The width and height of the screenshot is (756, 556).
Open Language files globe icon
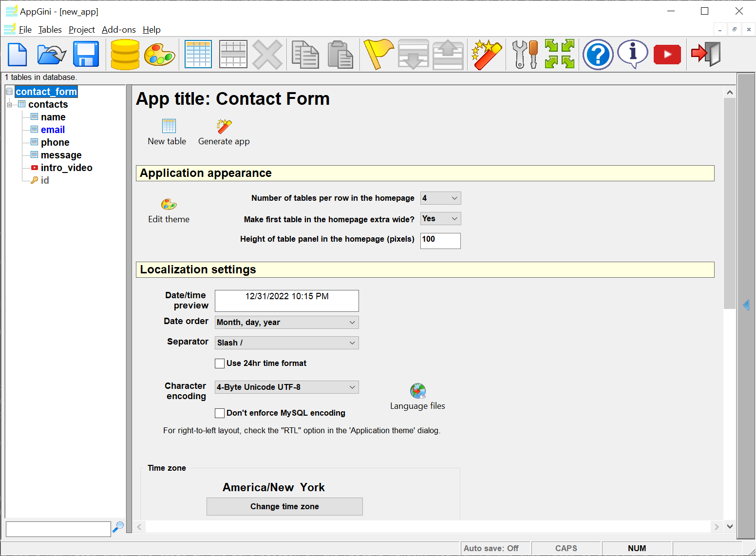417,391
